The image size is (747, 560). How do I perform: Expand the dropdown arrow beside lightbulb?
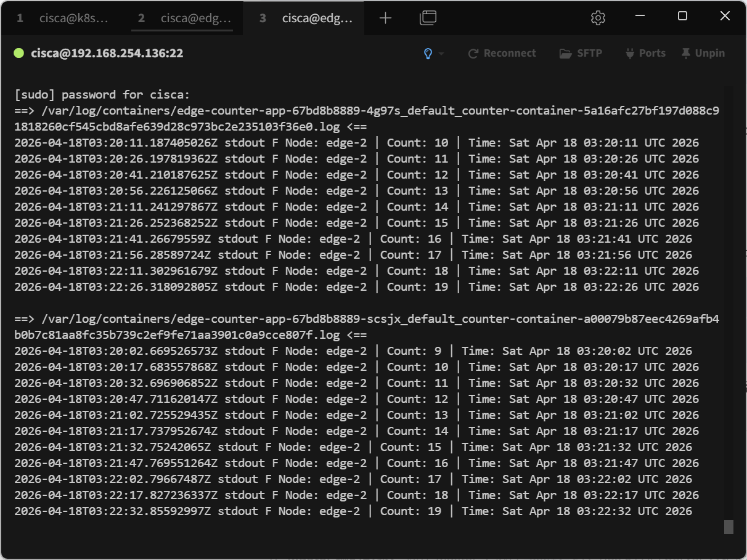click(x=441, y=54)
